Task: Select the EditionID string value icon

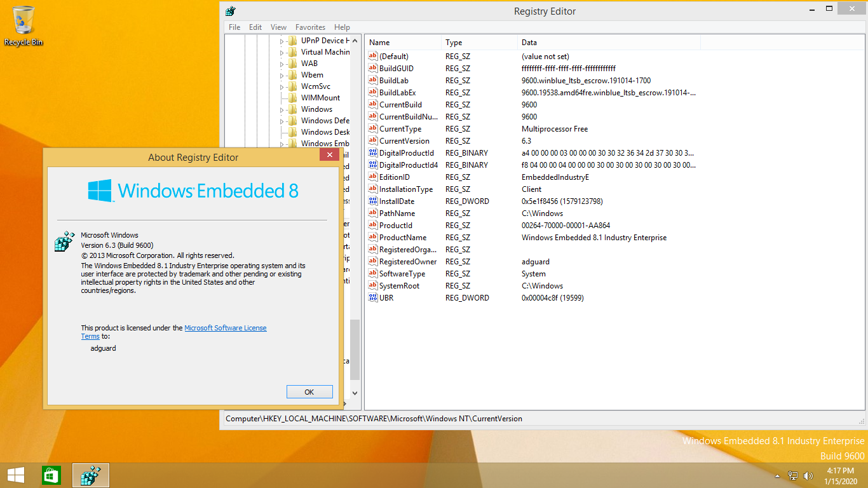Action: [373, 177]
